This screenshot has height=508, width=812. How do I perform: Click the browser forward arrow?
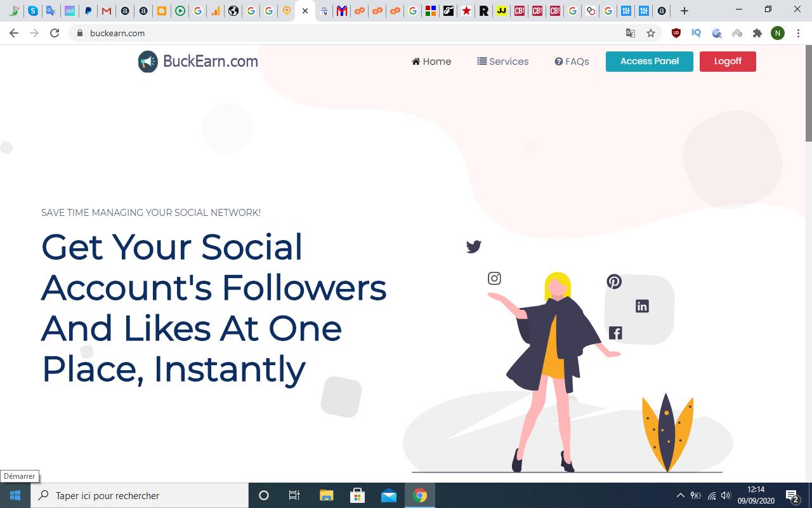click(x=34, y=33)
